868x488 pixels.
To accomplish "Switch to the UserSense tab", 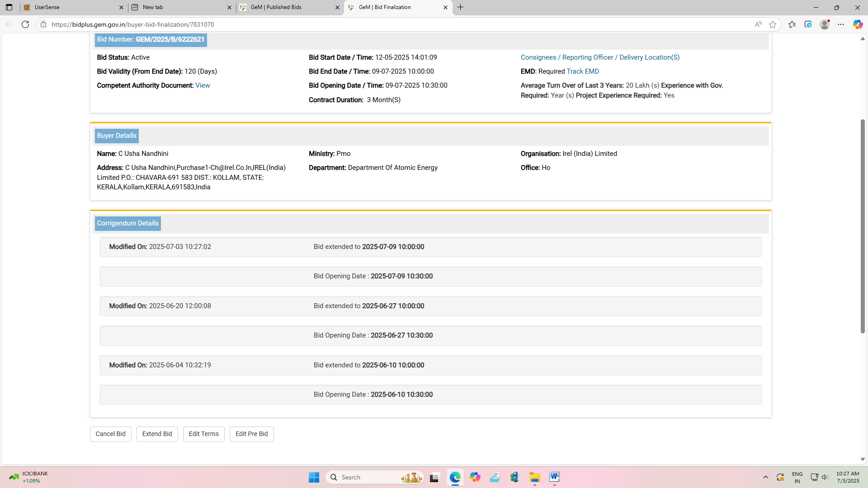I will (x=74, y=7).
